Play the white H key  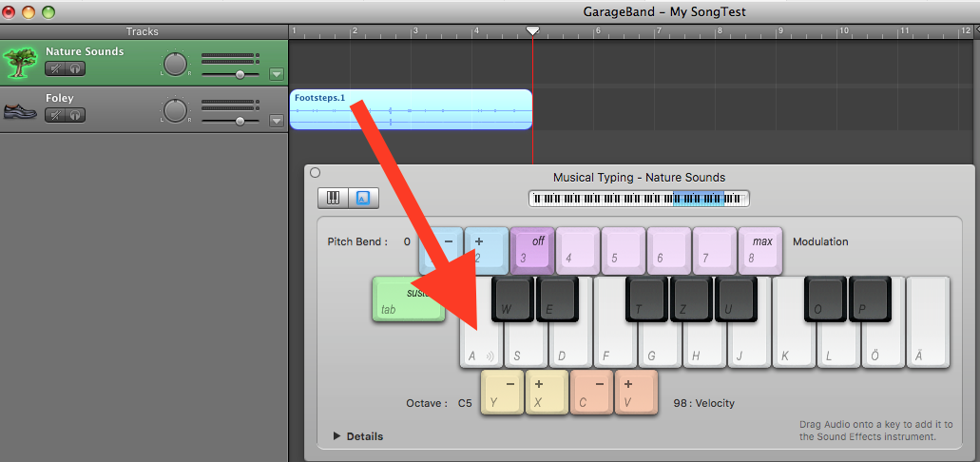[704, 347]
